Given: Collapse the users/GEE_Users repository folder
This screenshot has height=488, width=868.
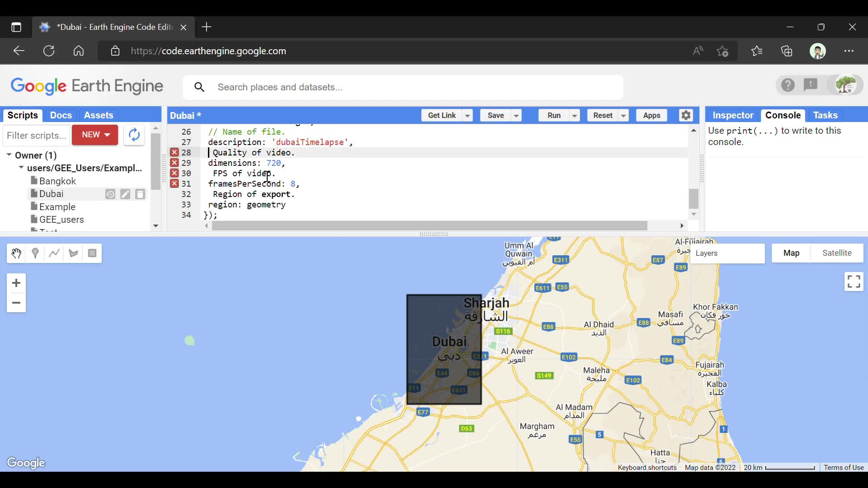Looking at the screenshot, I should pos(21,168).
